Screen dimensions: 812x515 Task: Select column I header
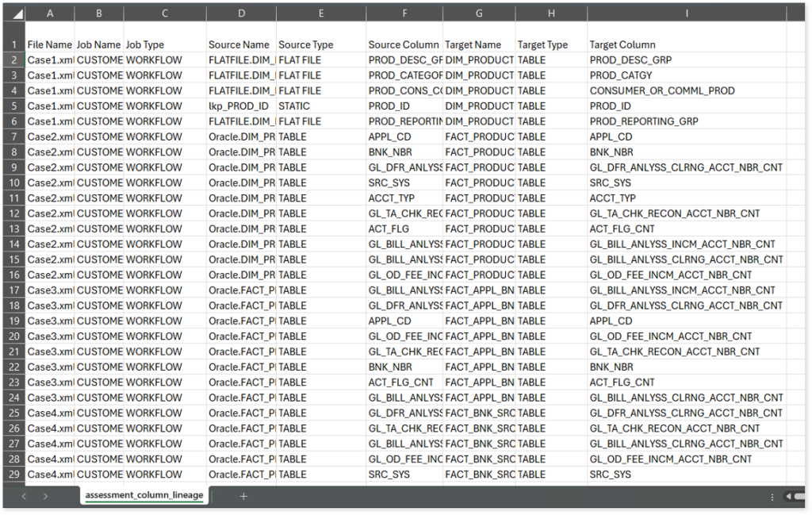point(686,13)
